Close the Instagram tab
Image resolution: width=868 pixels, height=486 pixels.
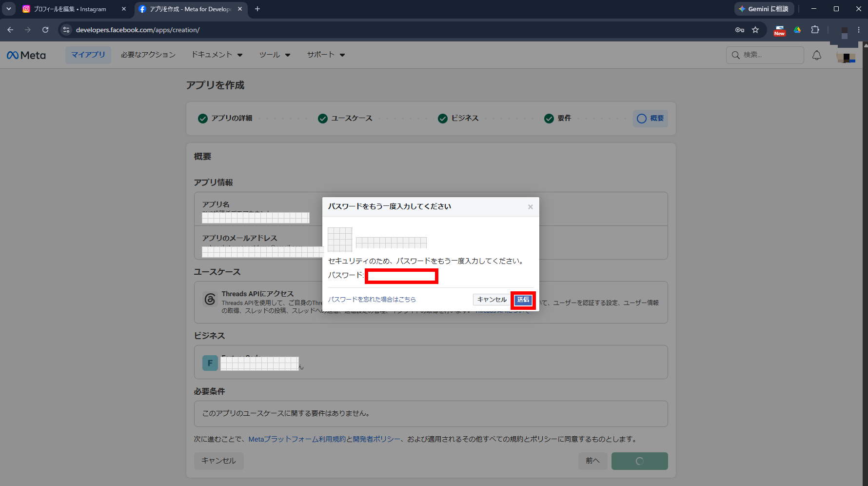[124, 9]
